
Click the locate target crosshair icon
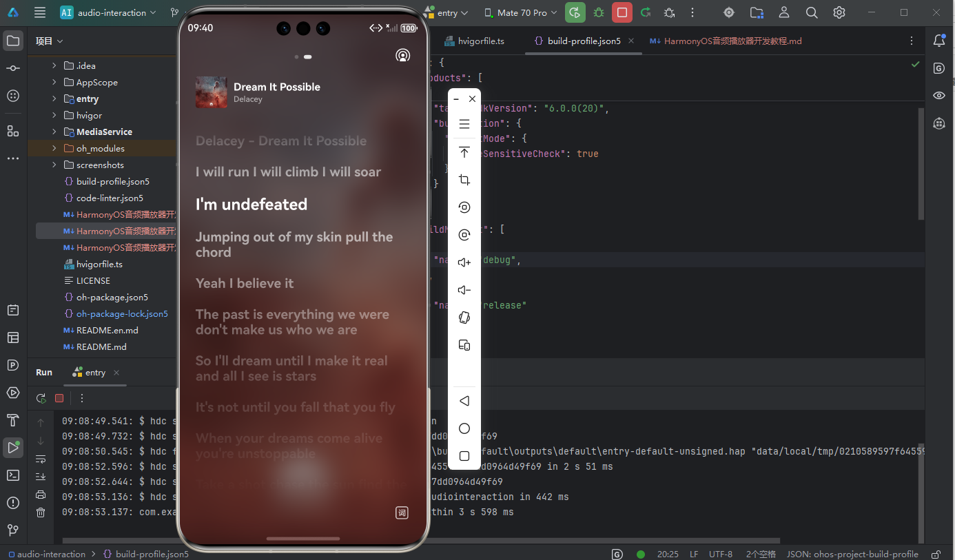coord(729,12)
